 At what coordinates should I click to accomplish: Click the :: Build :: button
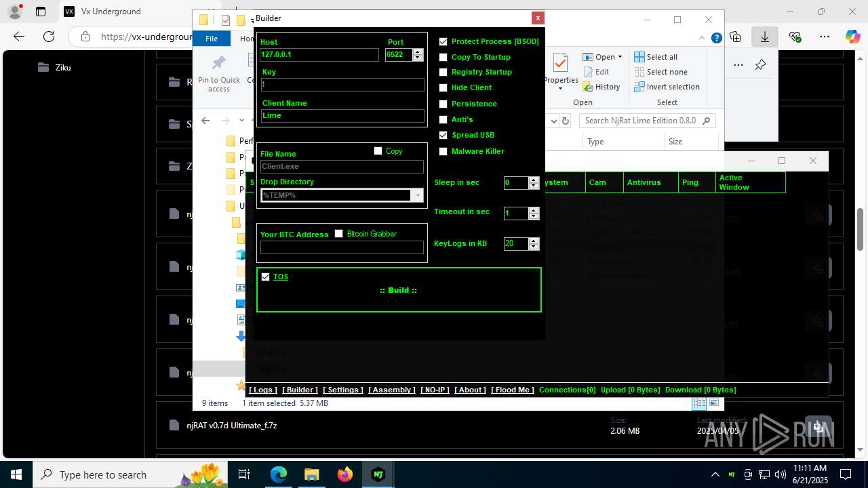pyautogui.click(x=399, y=290)
